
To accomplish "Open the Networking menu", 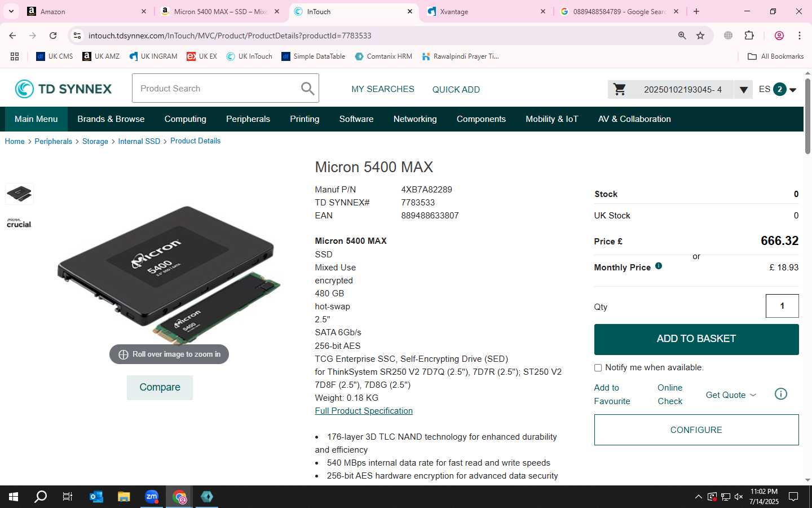I will pos(415,119).
